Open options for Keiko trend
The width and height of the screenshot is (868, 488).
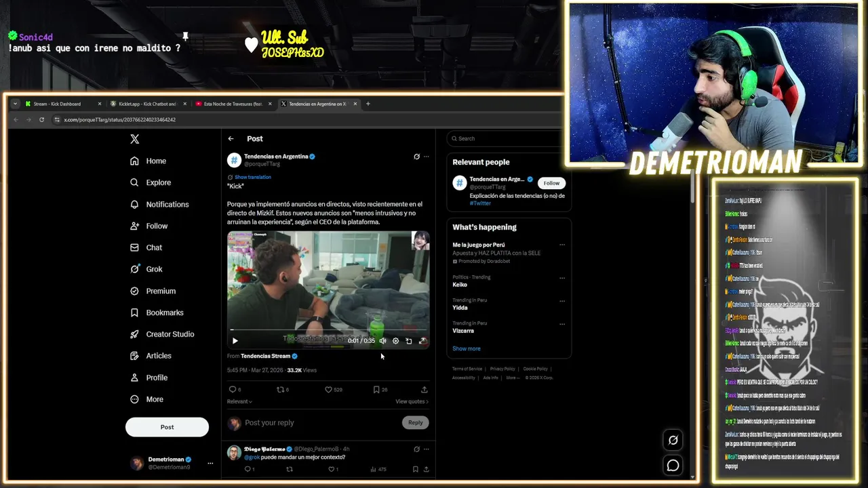[561, 278]
